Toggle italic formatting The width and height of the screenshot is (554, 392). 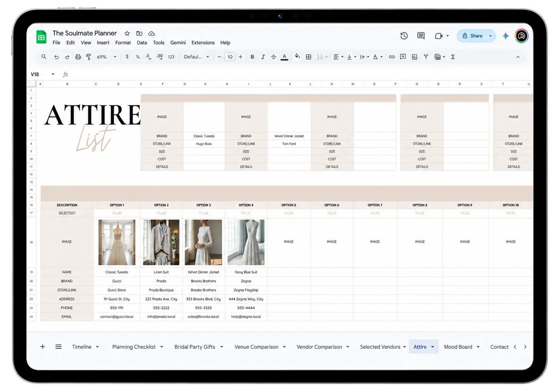263,57
